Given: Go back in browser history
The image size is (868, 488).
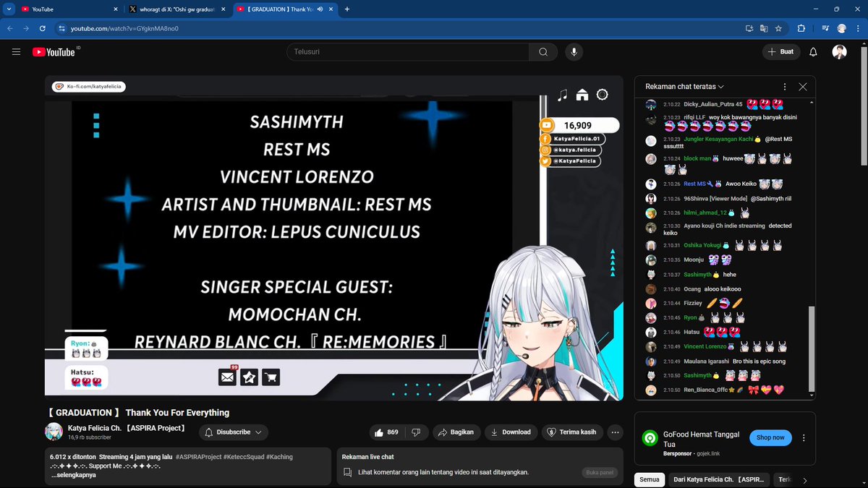Looking at the screenshot, I should [x=9, y=28].
